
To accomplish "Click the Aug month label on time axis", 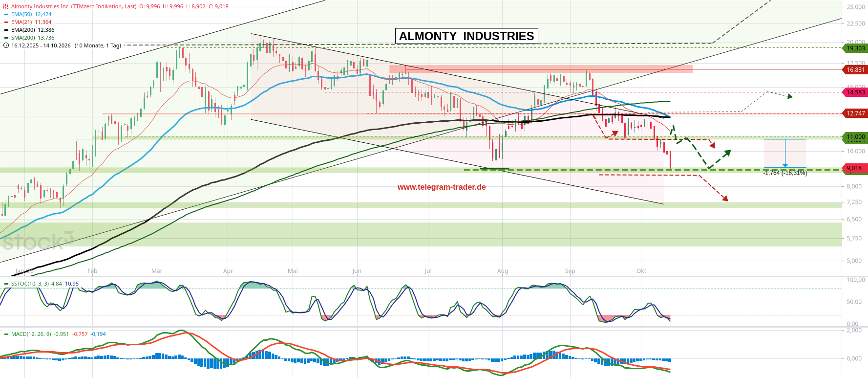I will click(503, 271).
